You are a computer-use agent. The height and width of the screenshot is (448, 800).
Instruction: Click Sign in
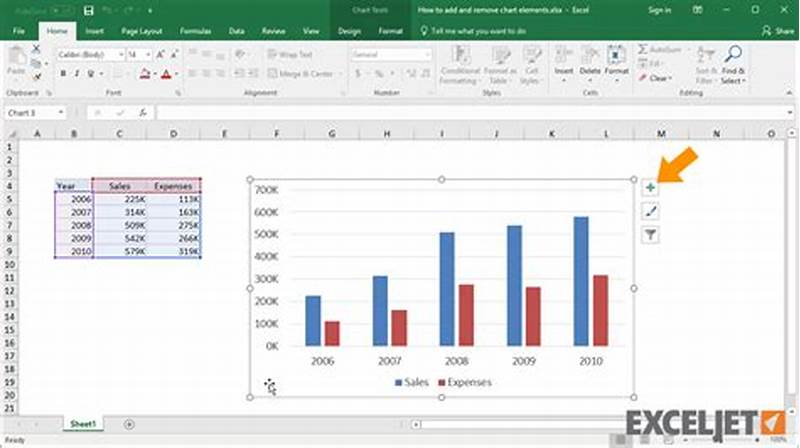coord(659,10)
